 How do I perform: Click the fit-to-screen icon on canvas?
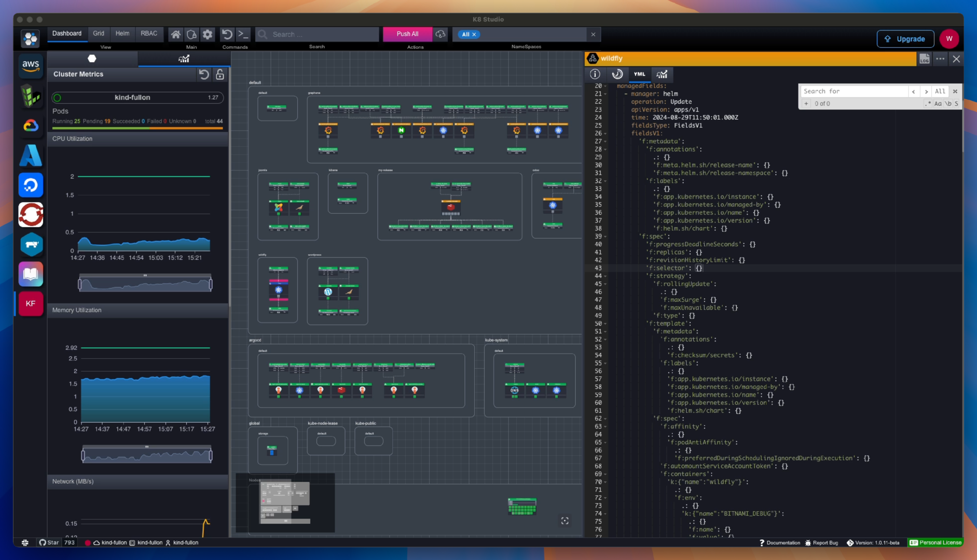tap(565, 521)
